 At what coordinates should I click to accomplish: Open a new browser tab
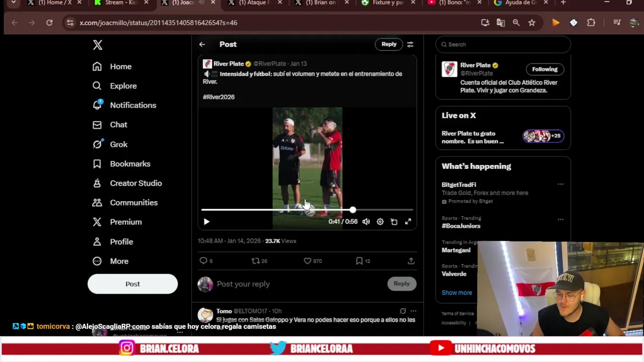tap(563, 3)
